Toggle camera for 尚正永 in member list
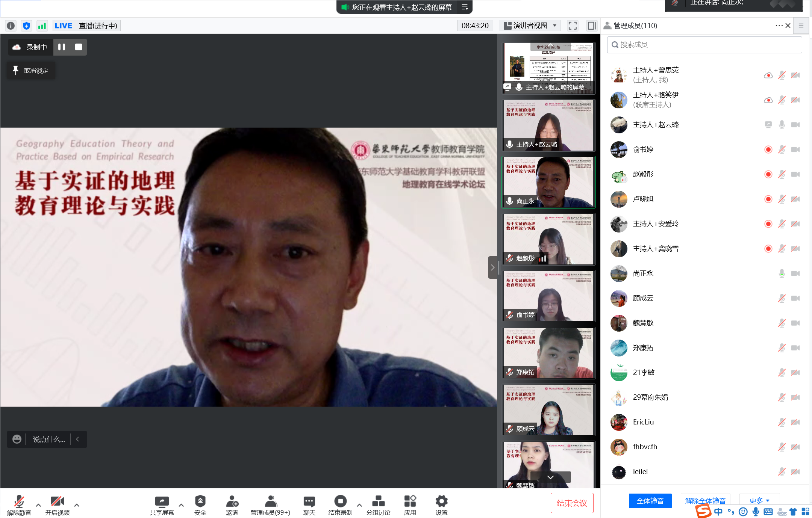Viewport: 812px width, 518px height. pyautogui.click(x=795, y=273)
